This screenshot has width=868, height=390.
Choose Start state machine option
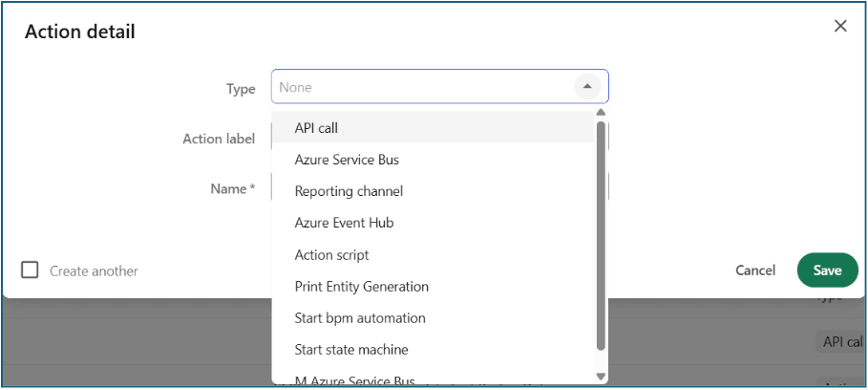350,350
